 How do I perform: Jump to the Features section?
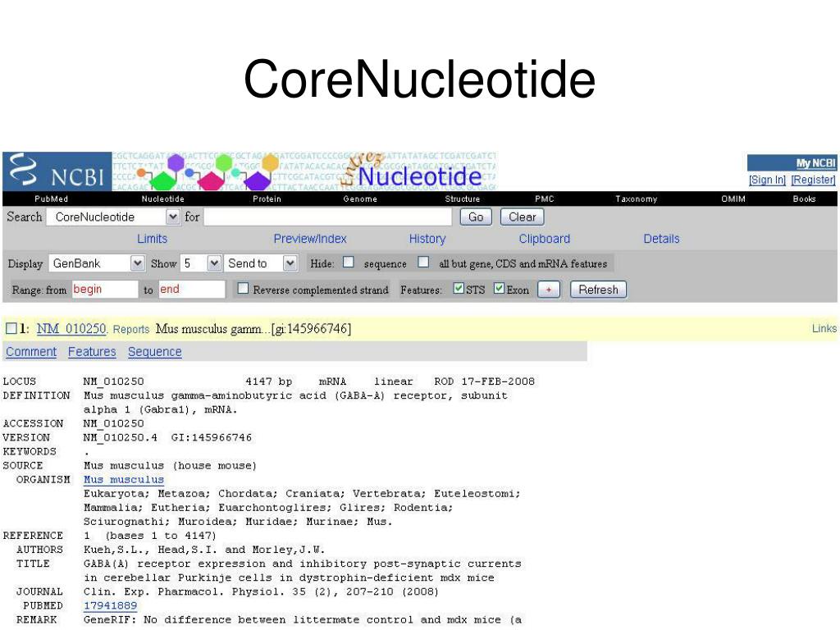pos(92,352)
